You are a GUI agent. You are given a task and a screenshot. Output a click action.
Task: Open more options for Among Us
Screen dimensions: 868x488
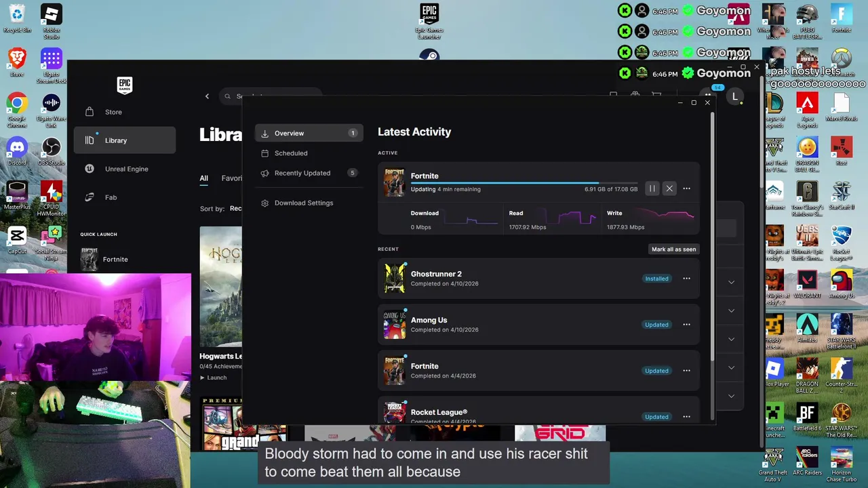(686, 325)
